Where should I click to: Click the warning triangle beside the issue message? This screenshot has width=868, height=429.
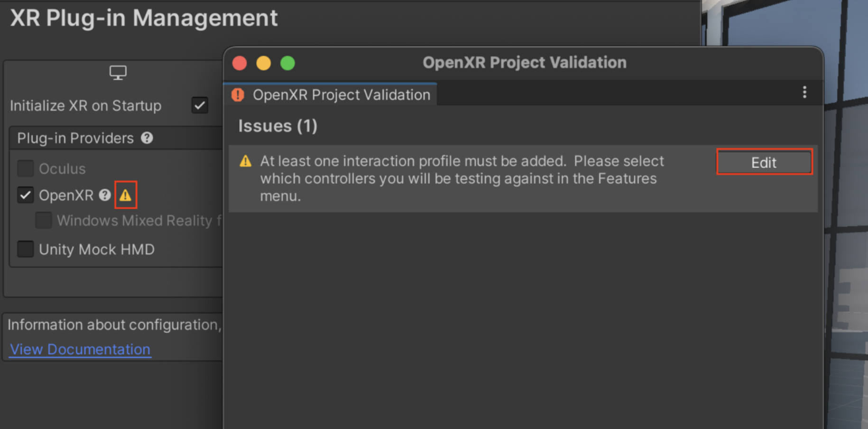click(246, 161)
